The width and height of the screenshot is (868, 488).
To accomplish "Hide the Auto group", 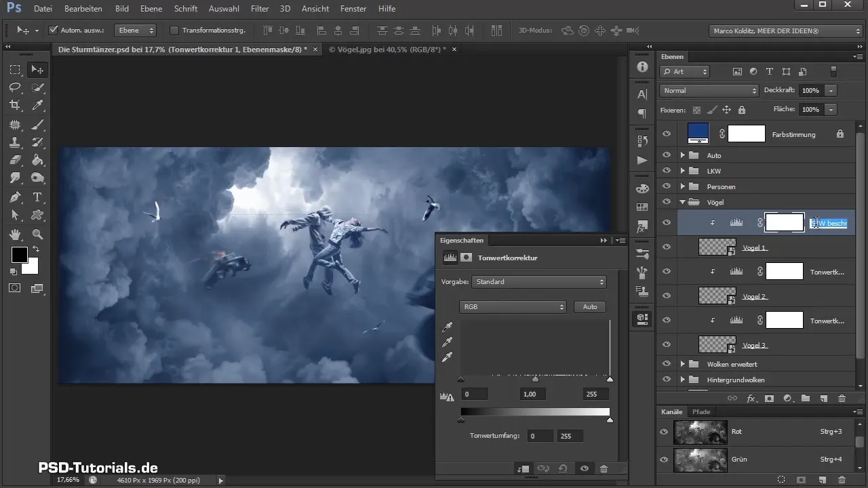I will 666,155.
